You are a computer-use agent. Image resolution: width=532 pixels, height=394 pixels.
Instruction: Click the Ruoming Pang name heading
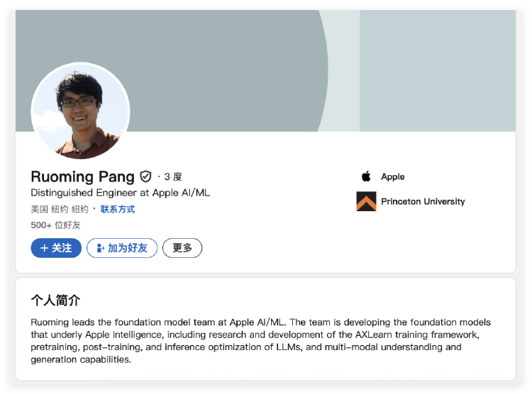82,176
